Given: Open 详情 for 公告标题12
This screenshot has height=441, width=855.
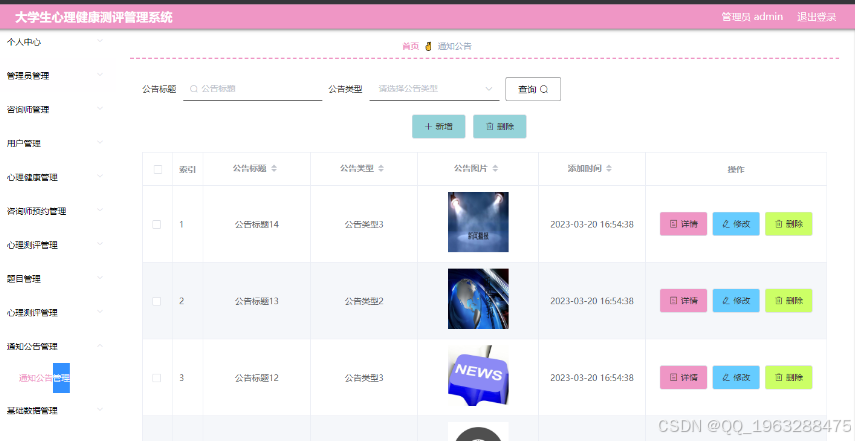Looking at the screenshot, I should point(683,377).
